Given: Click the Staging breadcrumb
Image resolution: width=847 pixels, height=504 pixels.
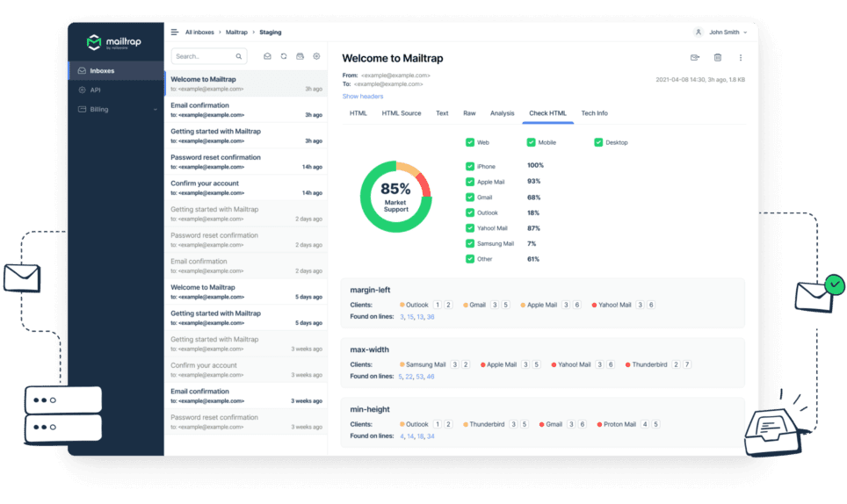Looking at the screenshot, I should pos(270,32).
